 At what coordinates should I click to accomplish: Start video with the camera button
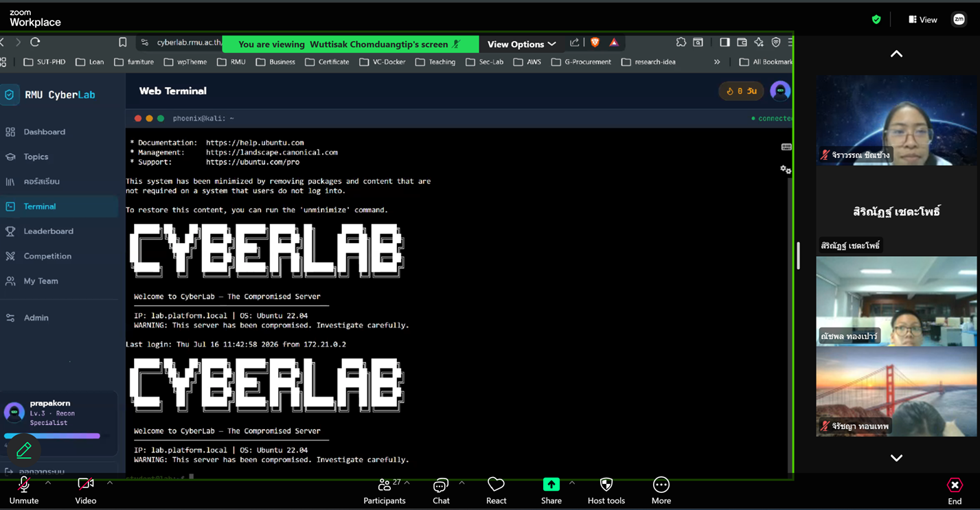click(x=86, y=490)
